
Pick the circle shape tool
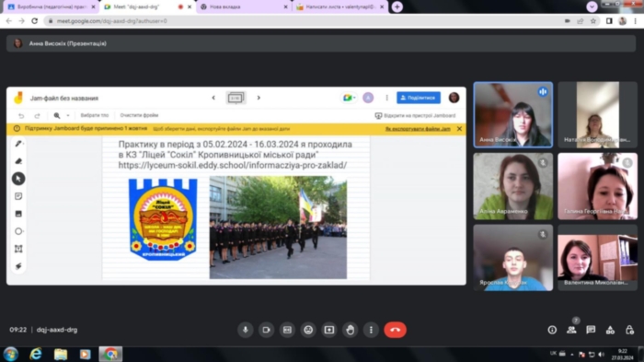click(18, 231)
